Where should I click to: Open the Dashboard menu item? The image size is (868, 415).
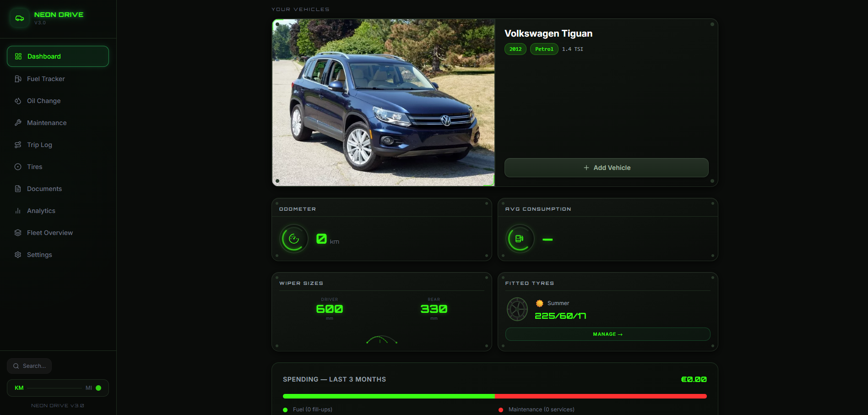(58, 56)
